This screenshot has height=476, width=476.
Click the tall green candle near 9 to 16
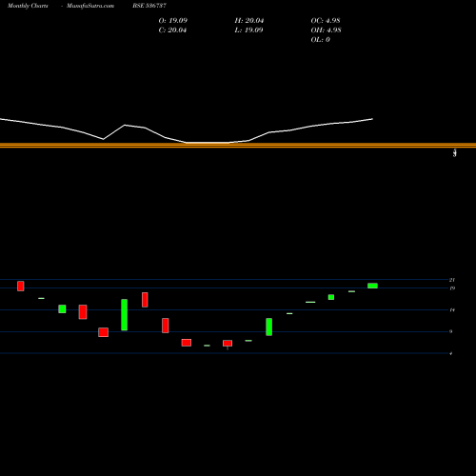coord(125,315)
